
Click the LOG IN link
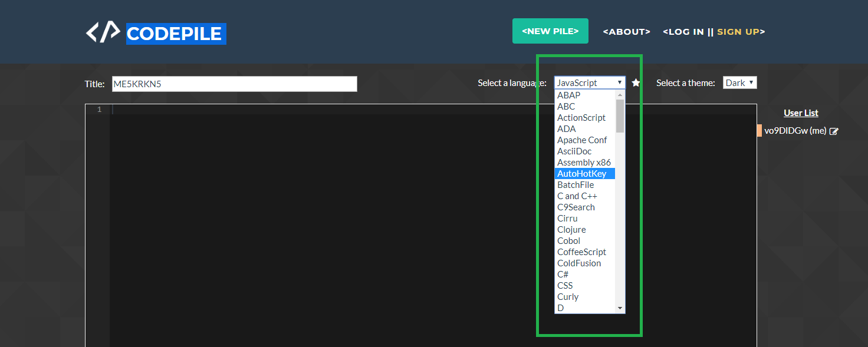coord(683,32)
